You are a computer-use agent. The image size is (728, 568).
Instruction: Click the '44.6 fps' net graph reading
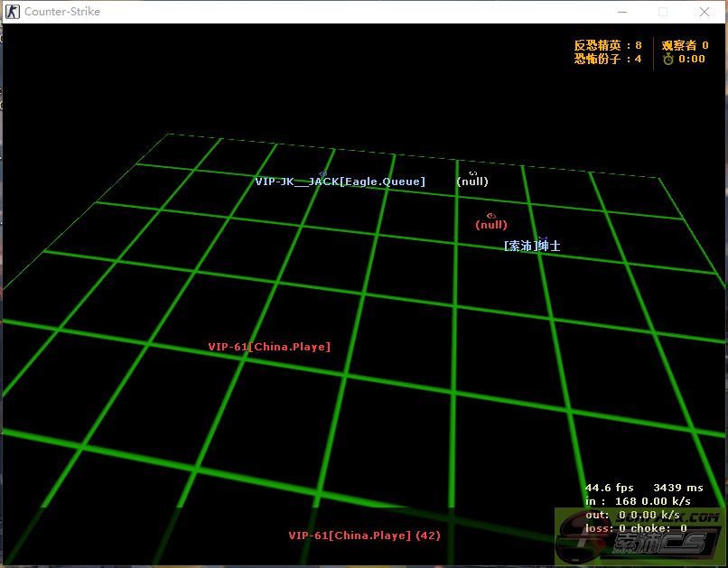point(609,488)
